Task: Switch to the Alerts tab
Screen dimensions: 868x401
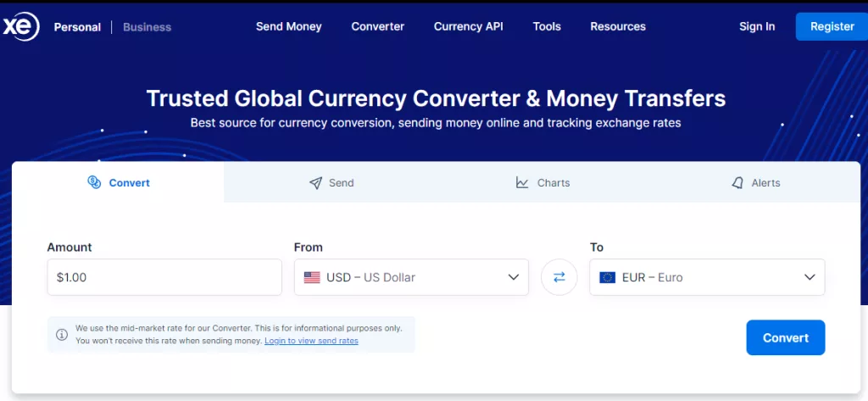Action: (755, 182)
